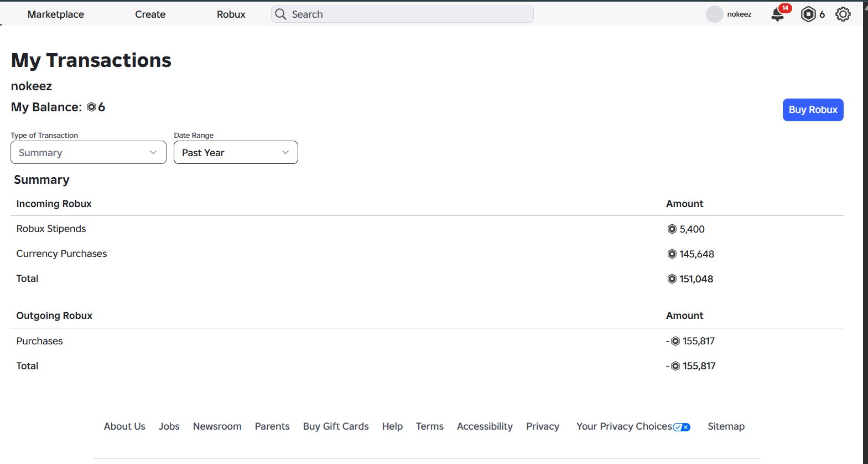Follow the Parents footer link
Viewport: 868px width, 464px height.
(x=272, y=426)
